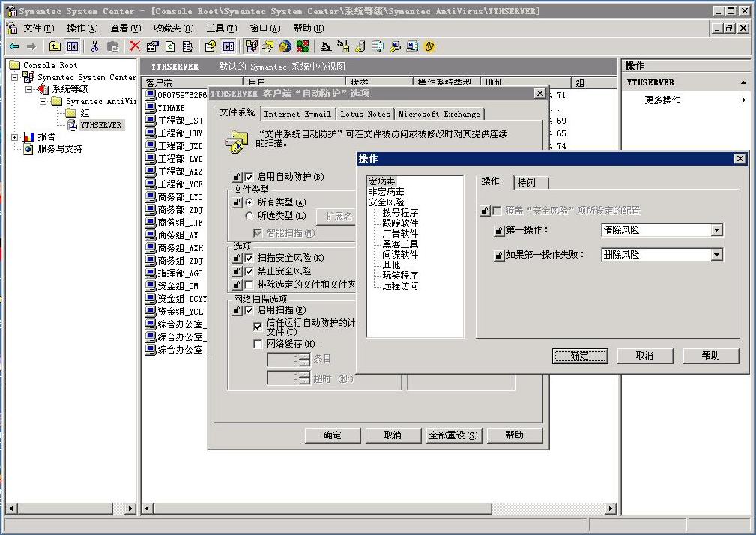Collapse the 系统等级 tree node
This screenshot has height=535, width=756.
coord(29,89)
